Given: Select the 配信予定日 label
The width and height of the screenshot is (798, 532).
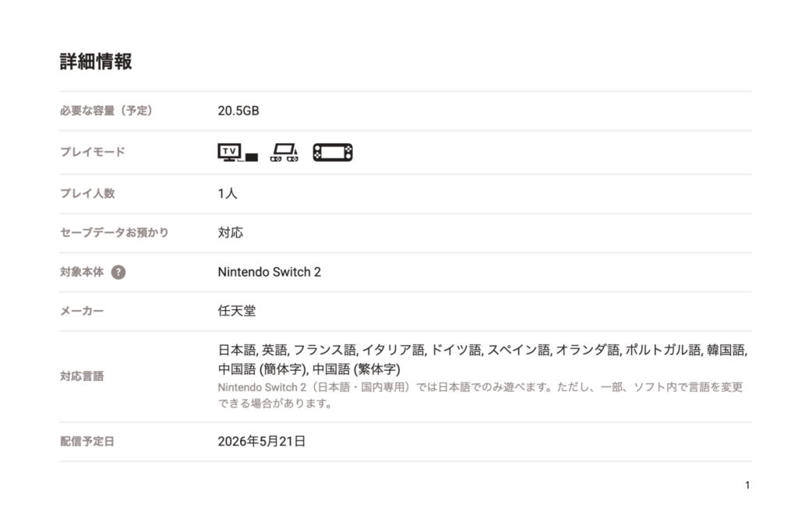Looking at the screenshot, I should click(87, 442).
